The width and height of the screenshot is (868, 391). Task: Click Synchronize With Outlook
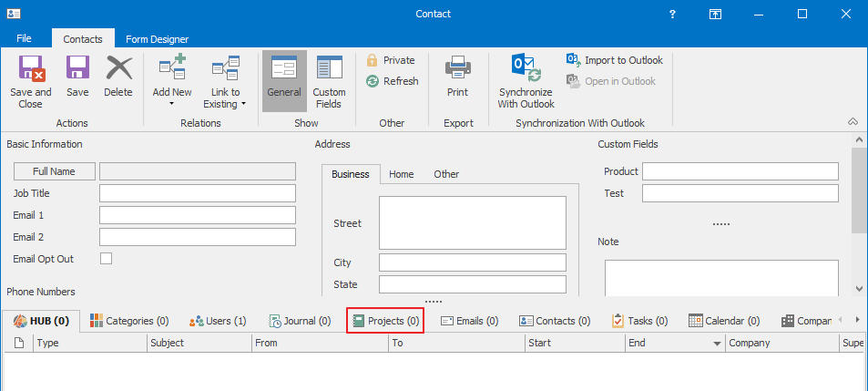click(526, 80)
